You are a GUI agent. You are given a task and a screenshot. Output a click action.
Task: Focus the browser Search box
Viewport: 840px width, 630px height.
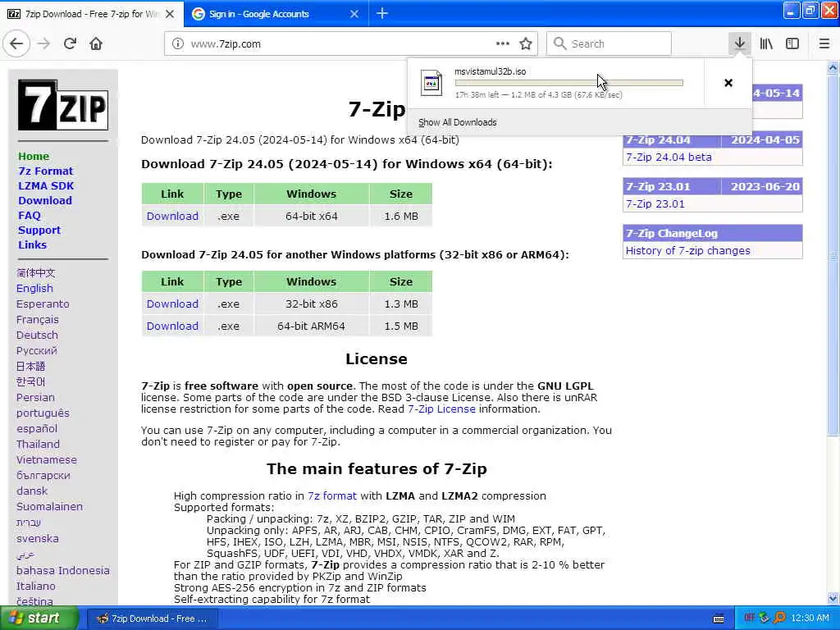click(609, 44)
